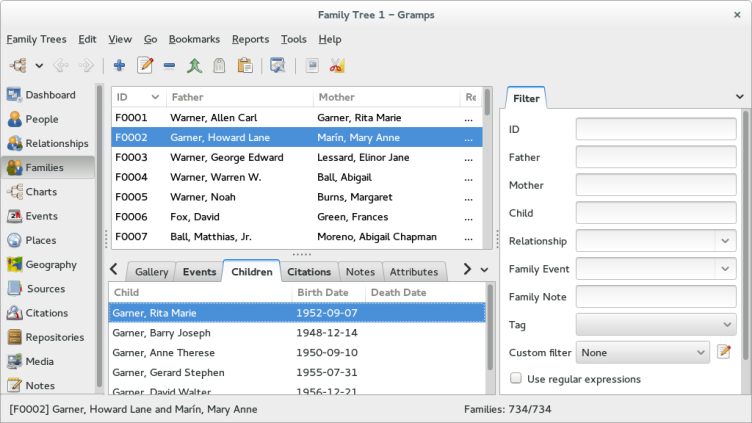Select child Garner, Anne Therese
The width and height of the screenshot is (752, 423).
pos(297,352)
